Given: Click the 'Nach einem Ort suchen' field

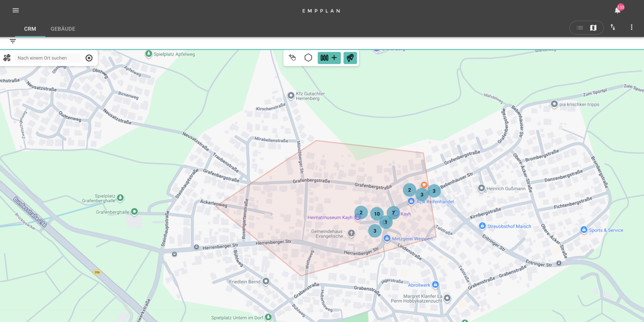Looking at the screenshot, I should [48, 58].
